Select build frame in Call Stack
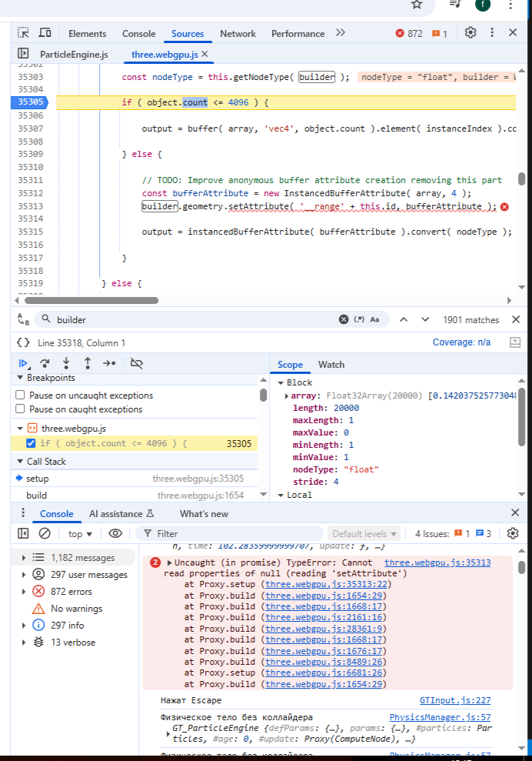The height and width of the screenshot is (761, 532). coord(134,495)
